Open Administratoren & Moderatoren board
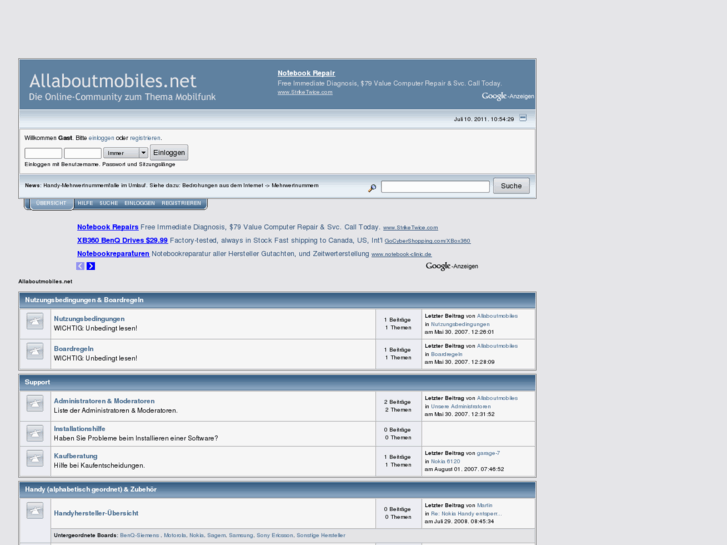 click(104, 401)
